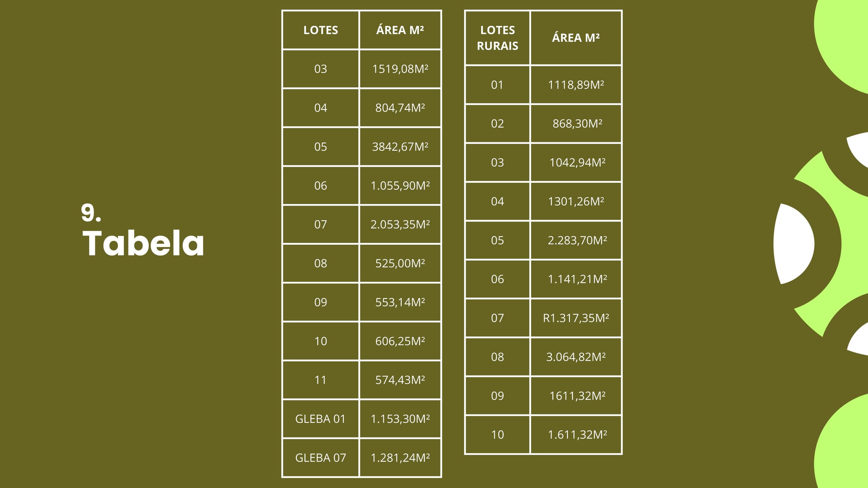Click the 1118,89M² rural area cell

[x=576, y=85]
